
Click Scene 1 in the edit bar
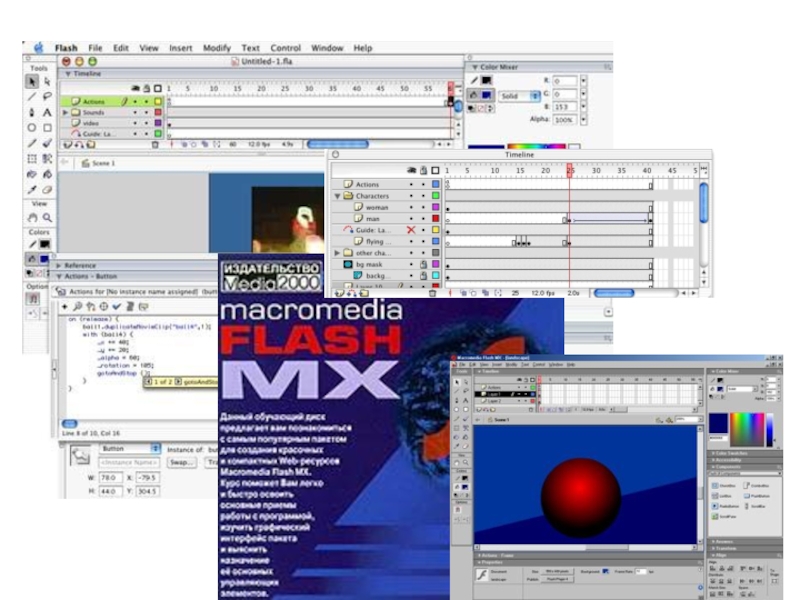(103, 162)
